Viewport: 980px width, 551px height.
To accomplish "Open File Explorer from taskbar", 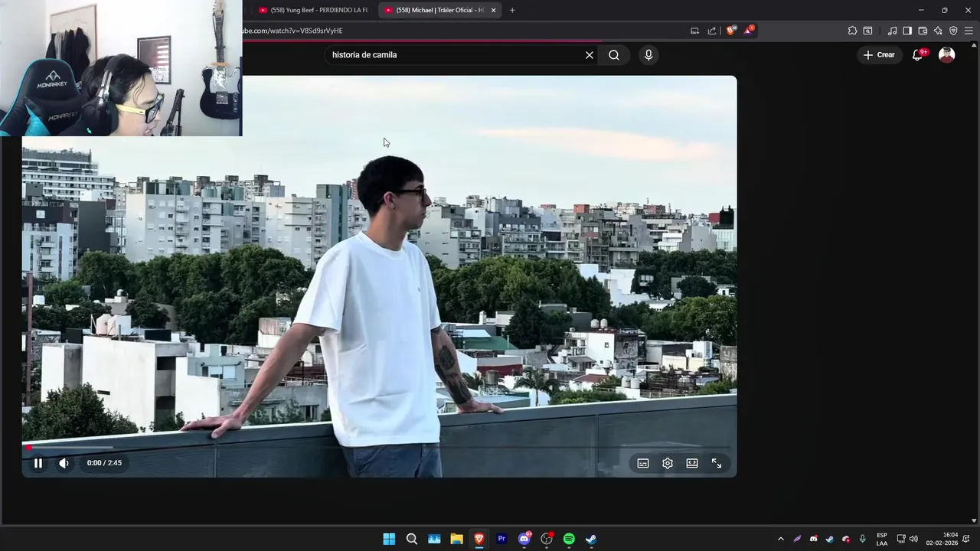I will [456, 539].
